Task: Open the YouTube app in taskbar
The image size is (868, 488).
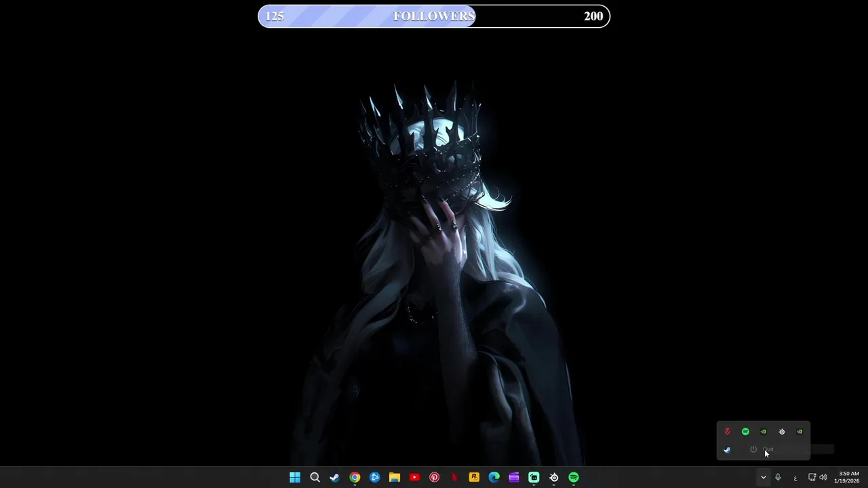Action: point(414,477)
